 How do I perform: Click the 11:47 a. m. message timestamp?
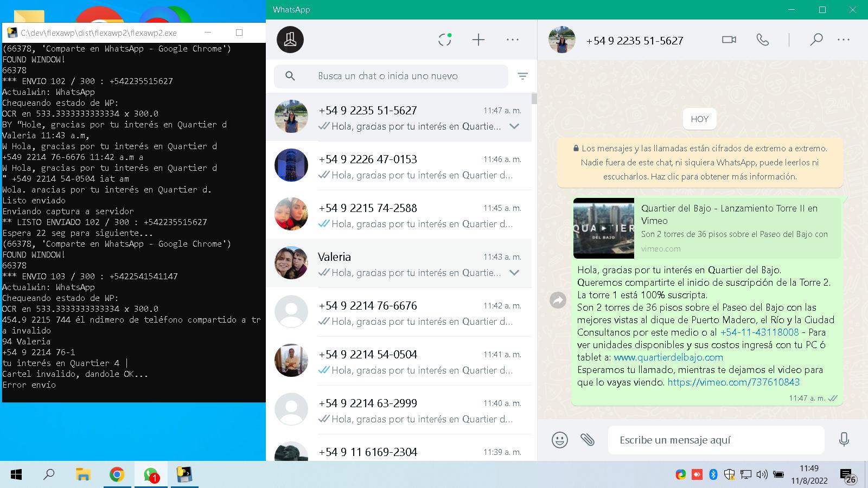click(807, 398)
